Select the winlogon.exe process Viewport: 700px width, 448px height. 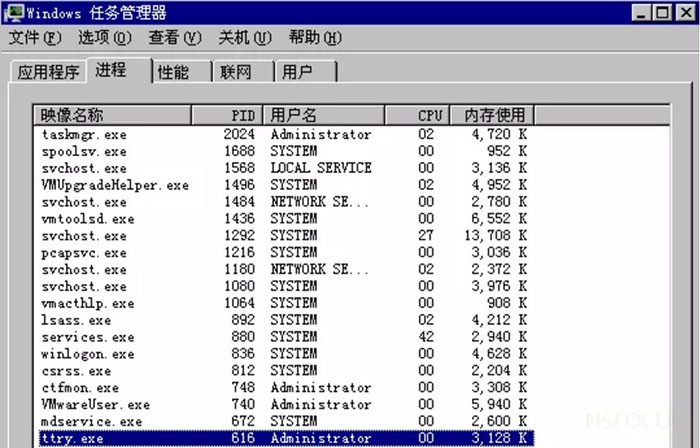click(x=284, y=354)
